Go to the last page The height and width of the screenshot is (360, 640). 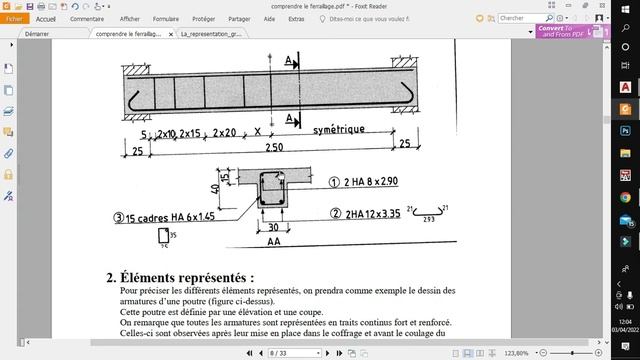pyautogui.click(x=339, y=353)
